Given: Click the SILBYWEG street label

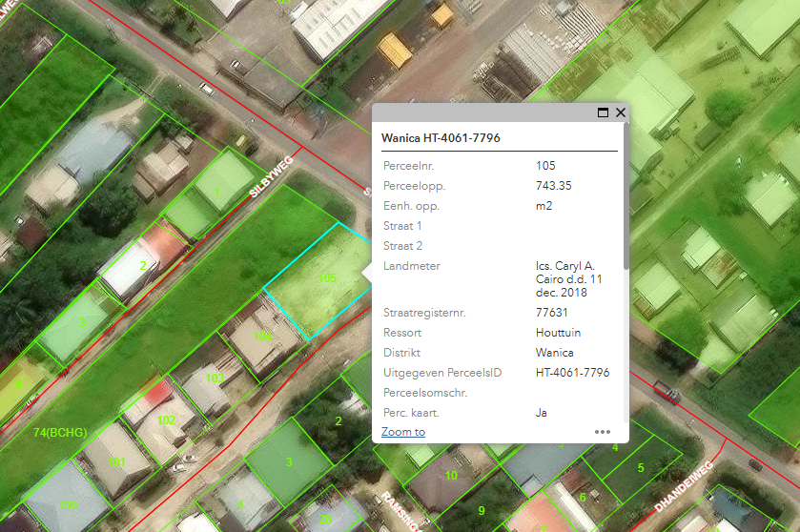Looking at the screenshot, I should point(271,176).
